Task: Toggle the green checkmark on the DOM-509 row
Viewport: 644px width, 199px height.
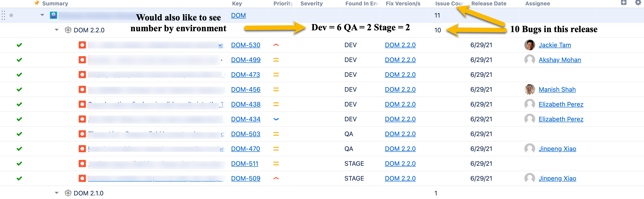Action: pos(19,178)
